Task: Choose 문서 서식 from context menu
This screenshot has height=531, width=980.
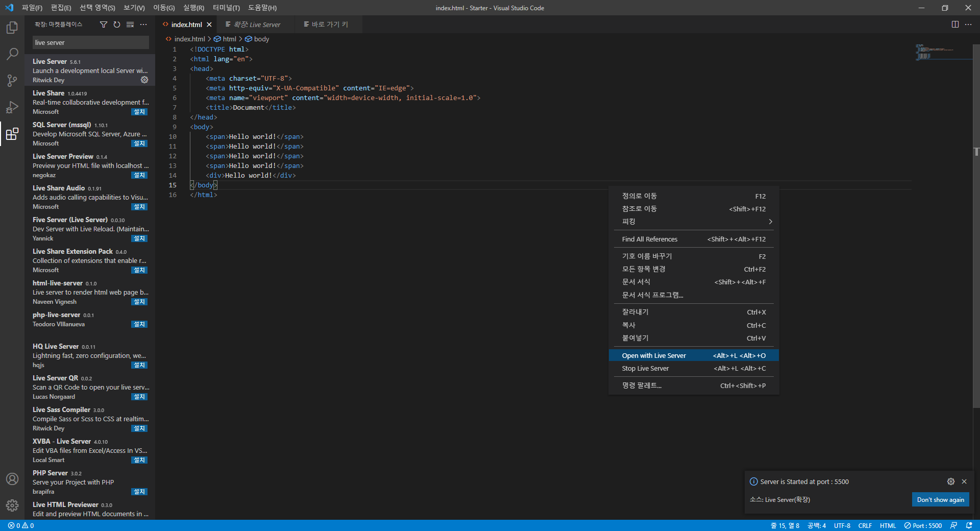Action: 694,282
